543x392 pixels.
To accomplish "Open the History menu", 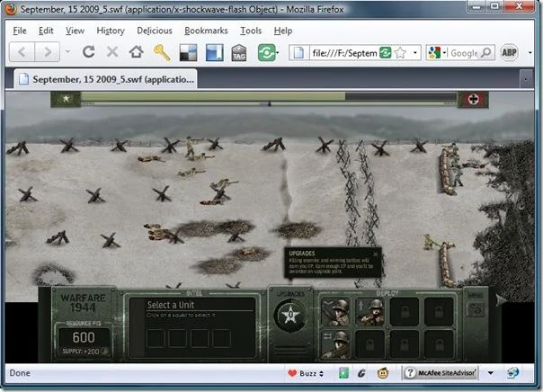I will pos(111,31).
